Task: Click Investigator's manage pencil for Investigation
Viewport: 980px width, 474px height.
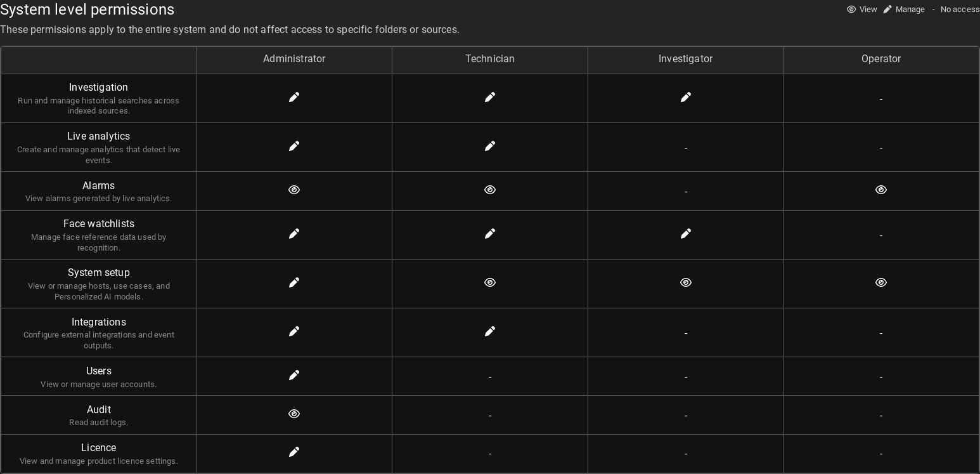Action: (x=686, y=97)
